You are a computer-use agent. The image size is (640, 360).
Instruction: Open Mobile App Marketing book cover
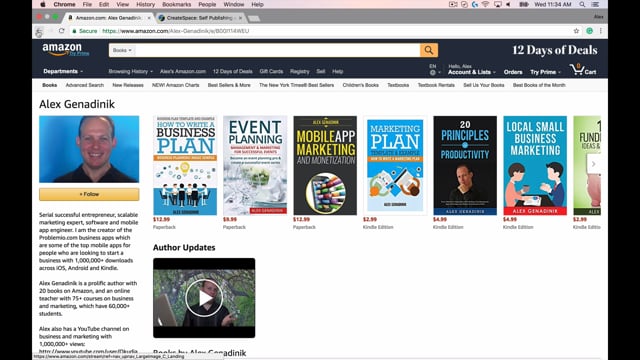[325, 165]
